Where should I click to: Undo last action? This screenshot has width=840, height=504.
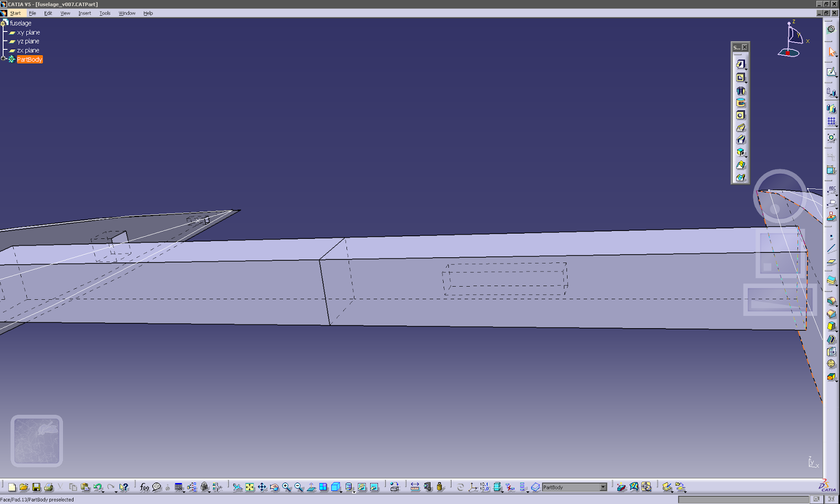97,487
